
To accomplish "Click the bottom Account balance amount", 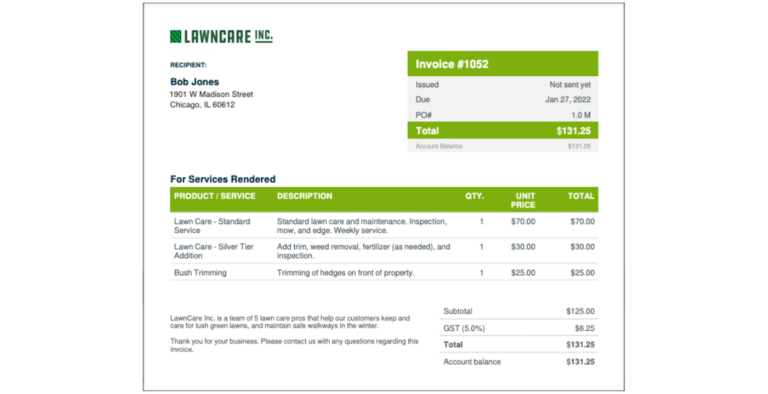I will click(580, 362).
